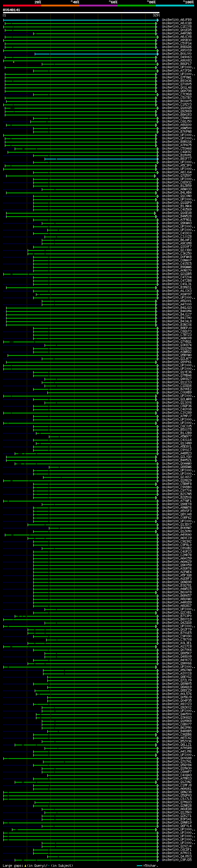Open hit UniRef100_Q0VG88
197x868 pixels.
177,758
